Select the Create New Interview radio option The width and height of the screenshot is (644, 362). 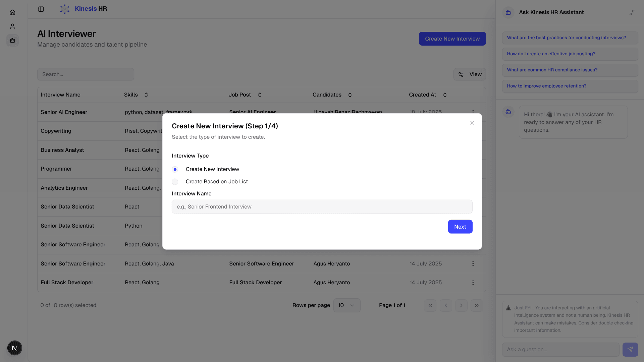[x=175, y=169]
